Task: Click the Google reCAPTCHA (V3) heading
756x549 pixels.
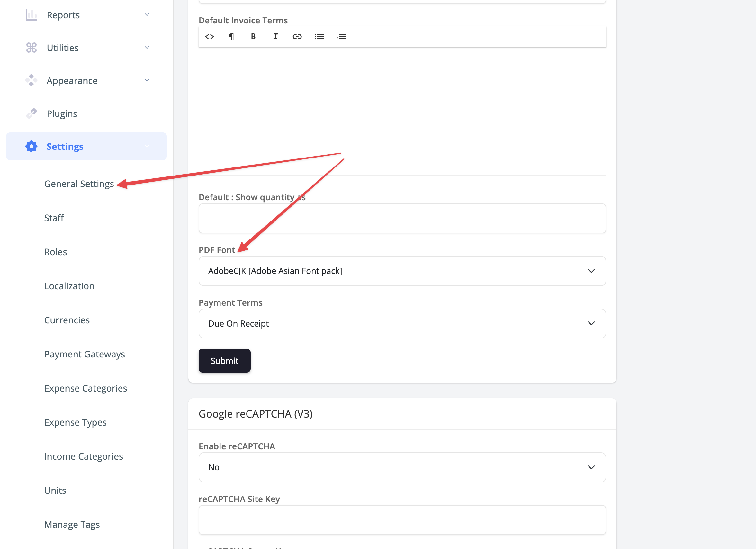Action: 256,414
